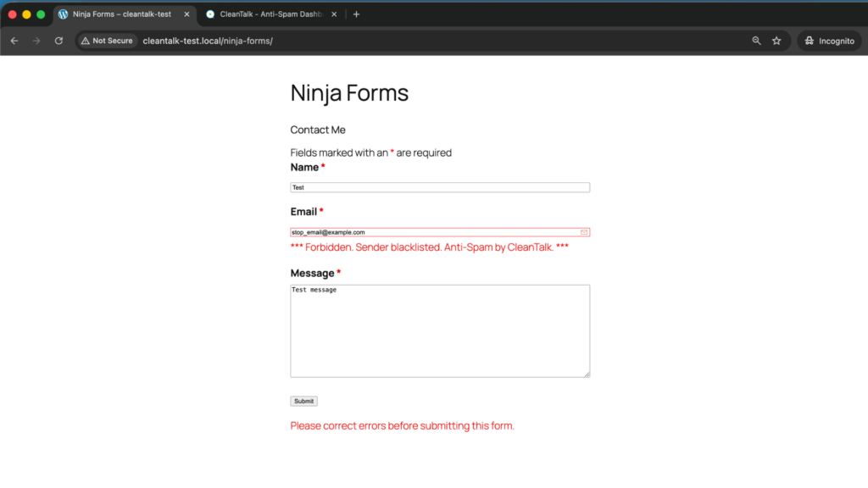Viewport: 868px width, 488px height.
Task: Submit the contact form
Action: (x=304, y=401)
